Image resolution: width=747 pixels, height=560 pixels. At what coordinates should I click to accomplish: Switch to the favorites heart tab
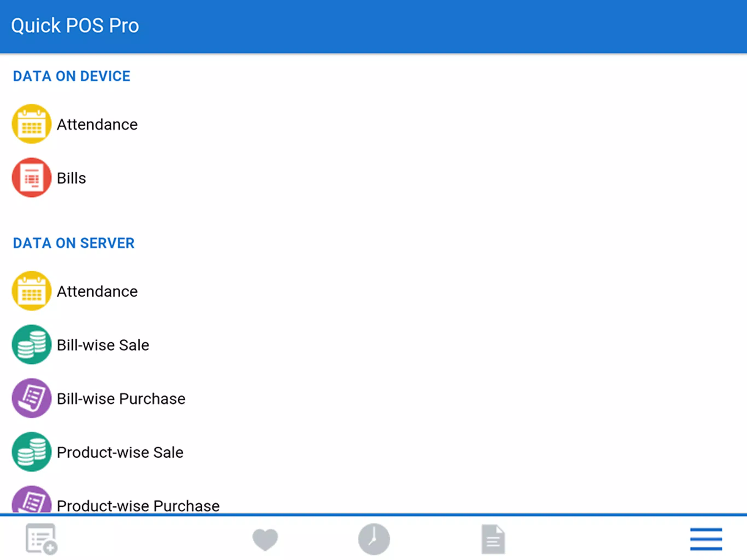tap(265, 540)
